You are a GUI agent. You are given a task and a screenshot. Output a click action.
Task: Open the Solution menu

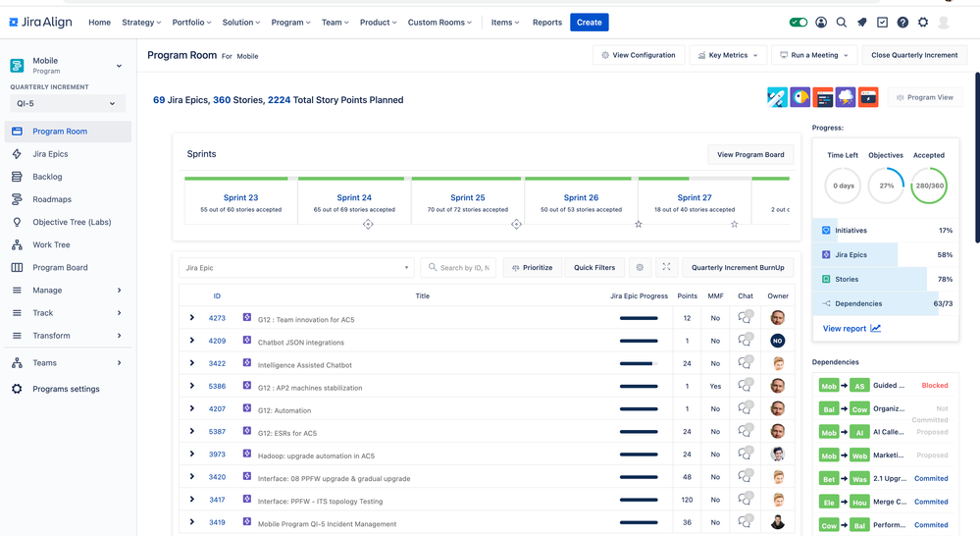tap(240, 23)
